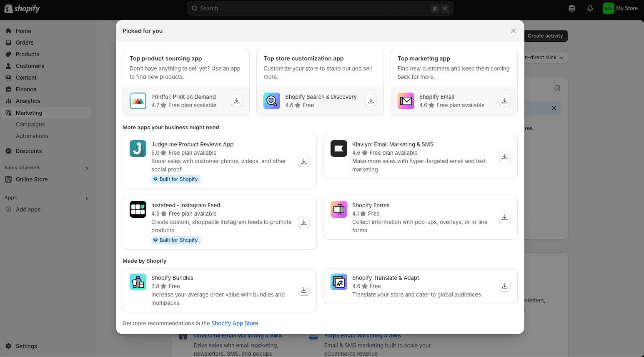Follow the Shopify App Store link
Screen dimensions: 644x357
pyautogui.click(x=235, y=323)
